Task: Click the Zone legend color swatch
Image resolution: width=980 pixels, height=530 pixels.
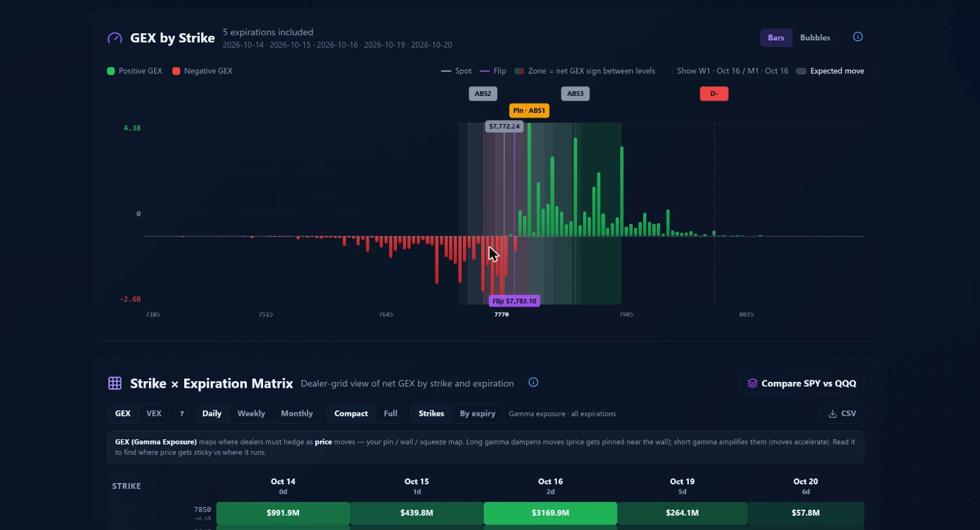Action: [519, 71]
